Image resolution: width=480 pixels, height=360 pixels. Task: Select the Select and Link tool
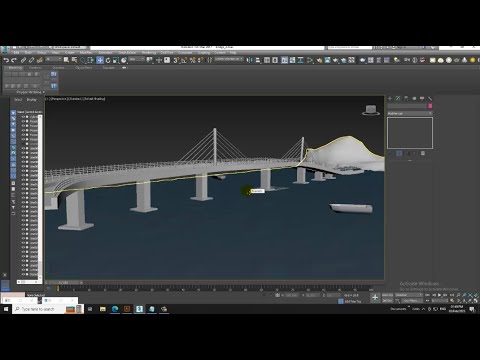coord(23,60)
